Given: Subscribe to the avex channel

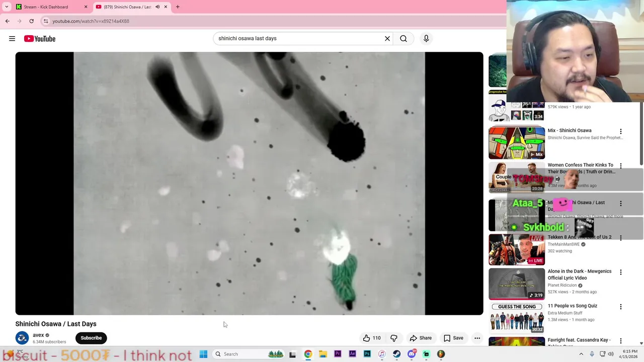Looking at the screenshot, I should pyautogui.click(x=91, y=338).
